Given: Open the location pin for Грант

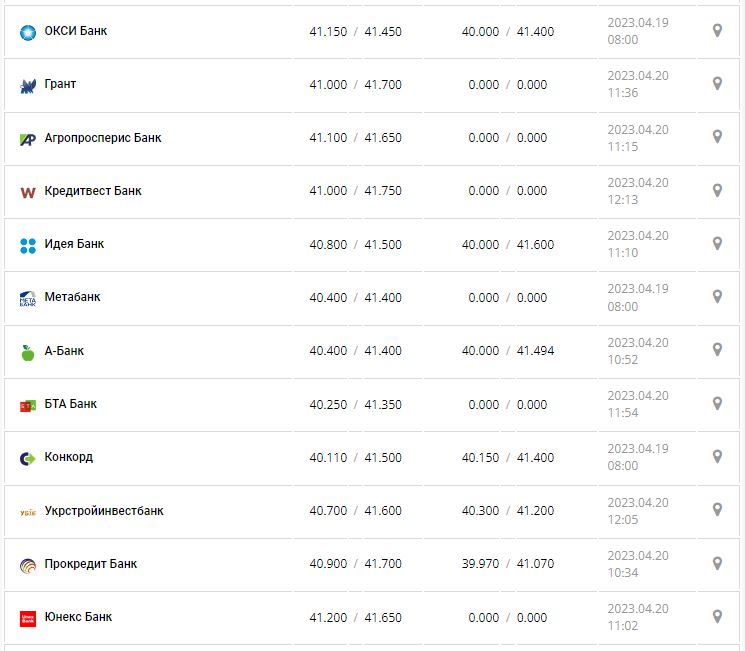Looking at the screenshot, I should [717, 84].
